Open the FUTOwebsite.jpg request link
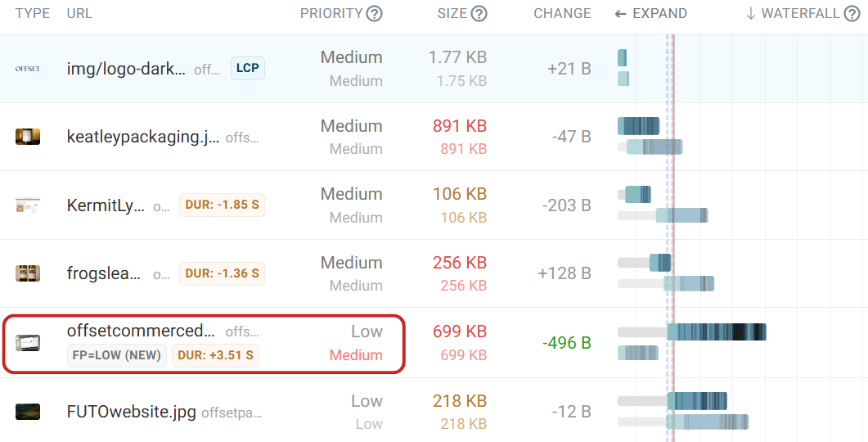 131,412
